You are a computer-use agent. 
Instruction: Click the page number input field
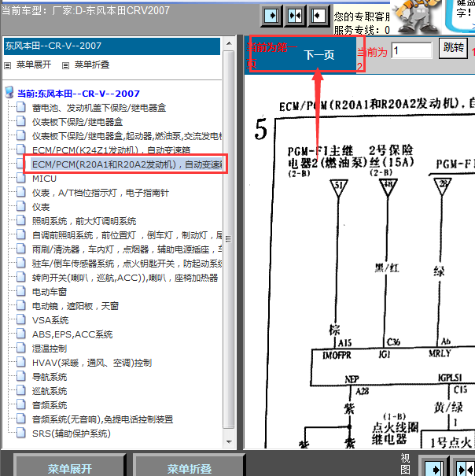click(x=412, y=50)
